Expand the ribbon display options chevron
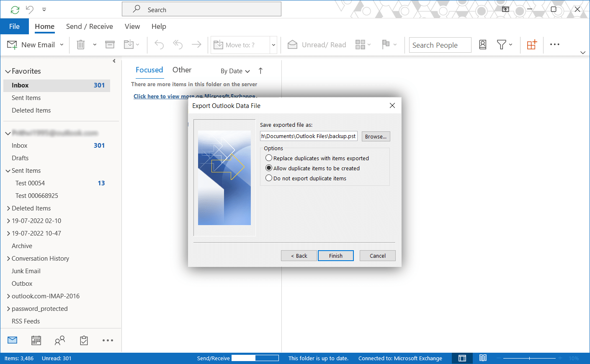 [583, 52]
